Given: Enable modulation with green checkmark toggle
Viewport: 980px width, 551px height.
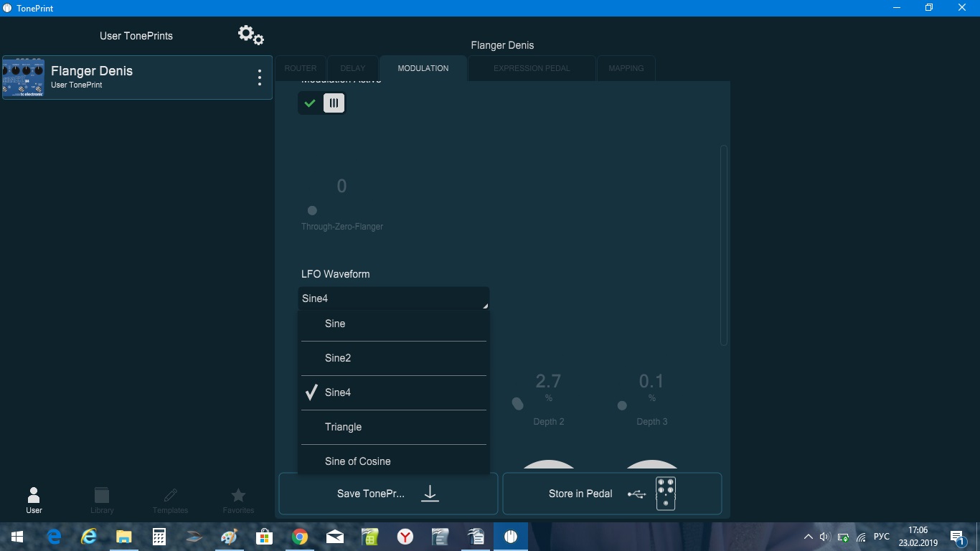Looking at the screenshot, I should coord(310,103).
